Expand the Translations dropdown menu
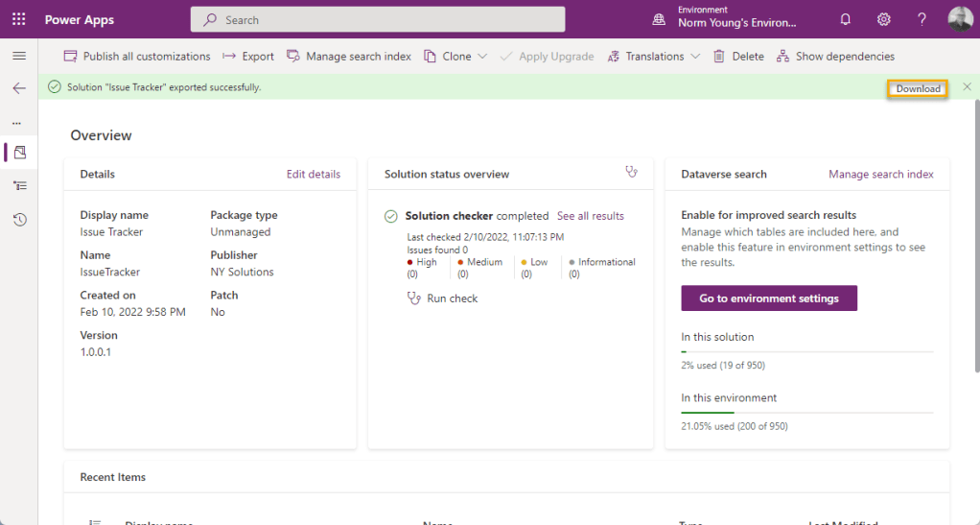The height and width of the screenshot is (525, 980). [x=694, y=57]
